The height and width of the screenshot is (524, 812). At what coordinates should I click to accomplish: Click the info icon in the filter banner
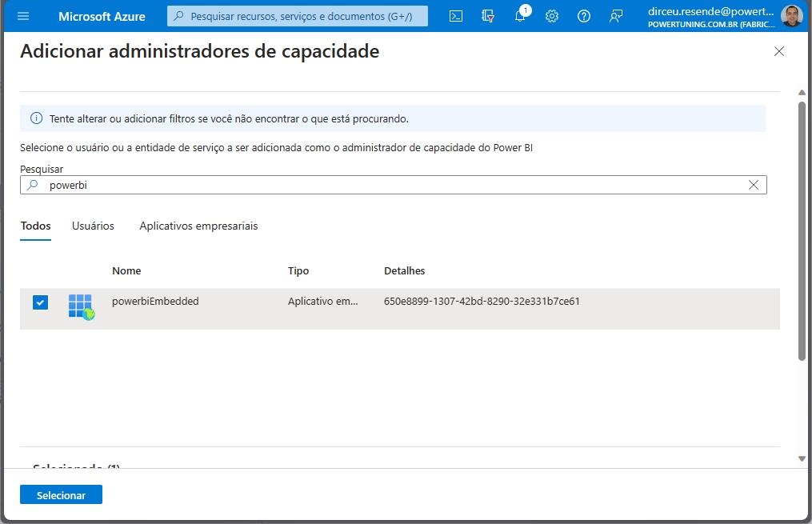point(36,118)
